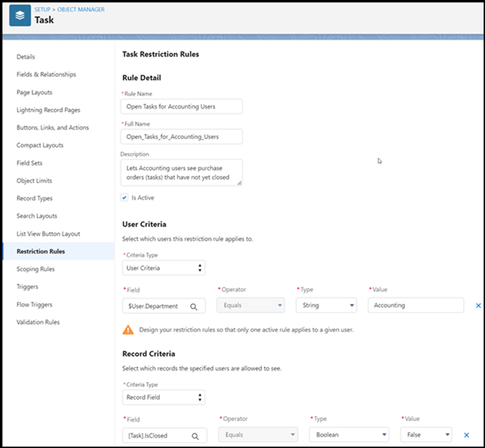The height and width of the screenshot is (448, 485).
Task: Toggle the Is Active checkbox
Action: [x=124, y=197]
